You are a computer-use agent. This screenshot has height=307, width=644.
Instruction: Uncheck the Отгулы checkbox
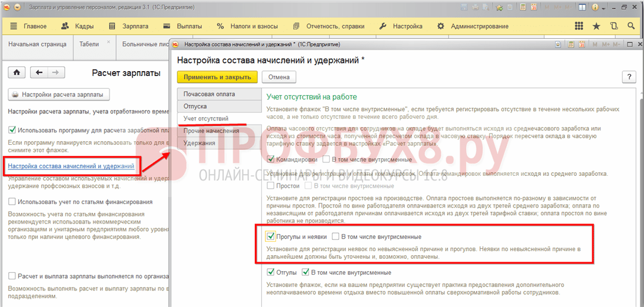pos(271,272)
